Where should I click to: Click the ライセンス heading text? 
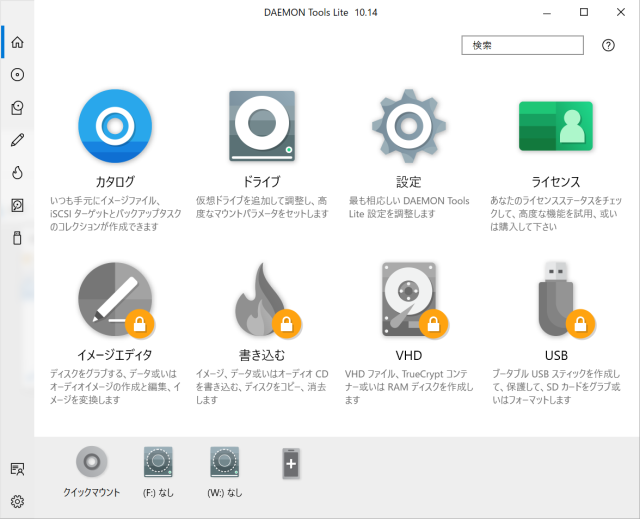coord(556,182)
